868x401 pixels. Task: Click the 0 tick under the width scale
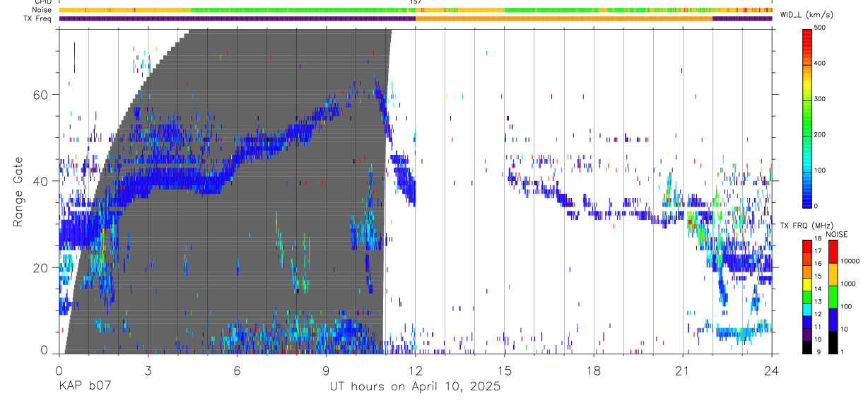tap(816, 207)
